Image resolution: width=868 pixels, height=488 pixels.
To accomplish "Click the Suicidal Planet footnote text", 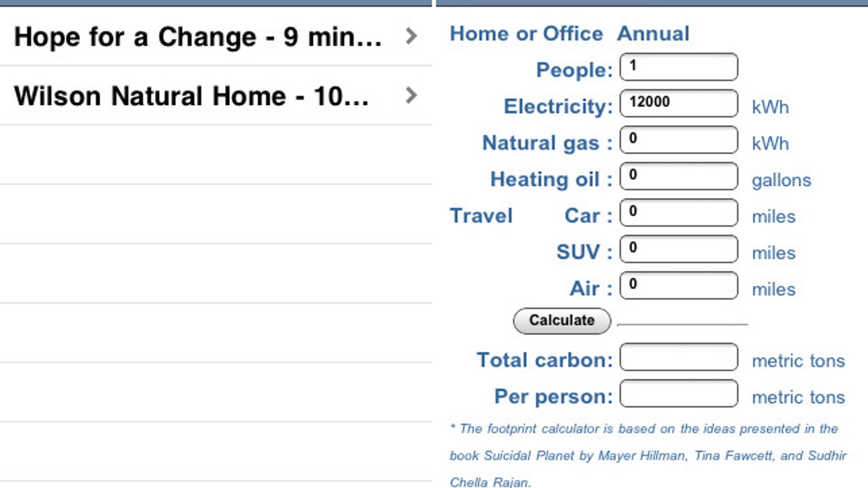I will coord(647,455).
